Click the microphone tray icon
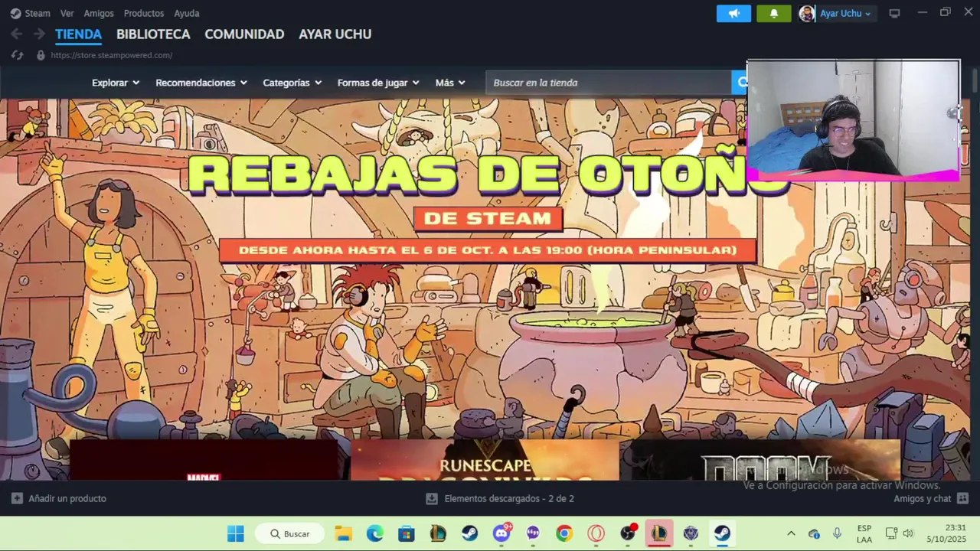Viewport: 980px width, 551px height. pyautogui.click(x=837, y=533)
